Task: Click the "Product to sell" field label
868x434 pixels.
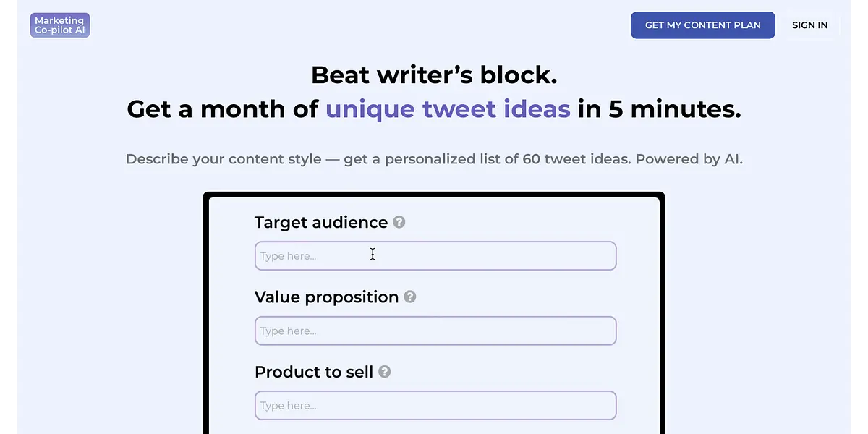Action: point(314,373)
